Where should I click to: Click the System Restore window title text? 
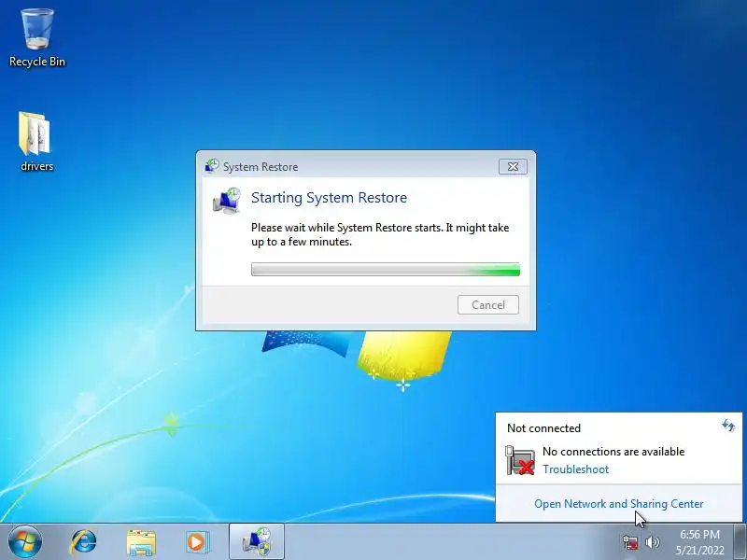pos(261,167)
